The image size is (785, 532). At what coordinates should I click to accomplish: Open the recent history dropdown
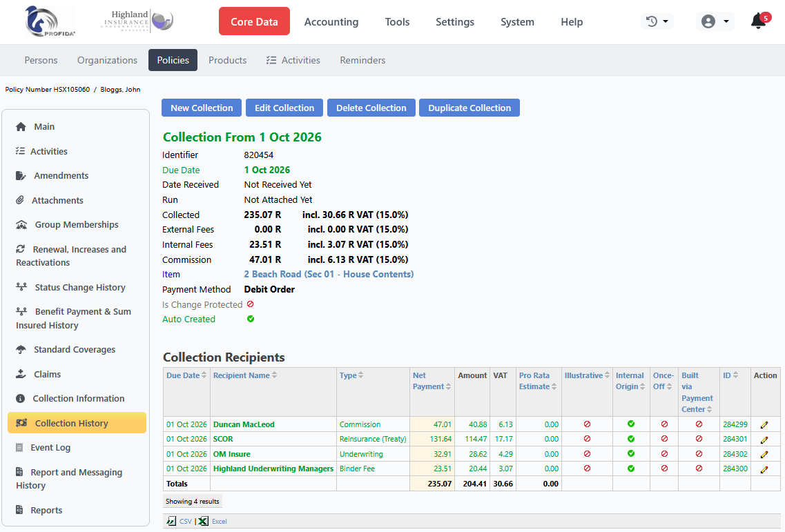click(657, 21)
